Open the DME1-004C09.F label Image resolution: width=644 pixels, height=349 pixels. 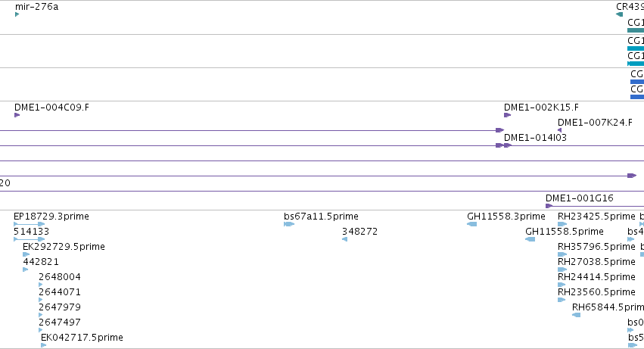click(x=51, y=108)
